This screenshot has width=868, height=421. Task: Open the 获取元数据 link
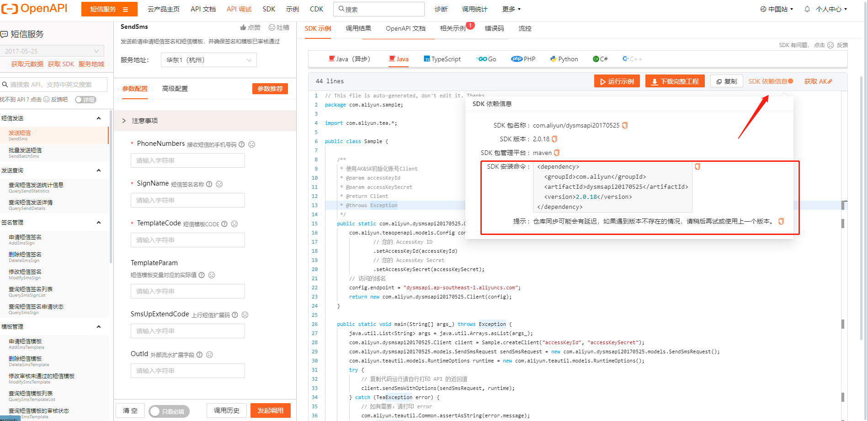coord(27,64)
